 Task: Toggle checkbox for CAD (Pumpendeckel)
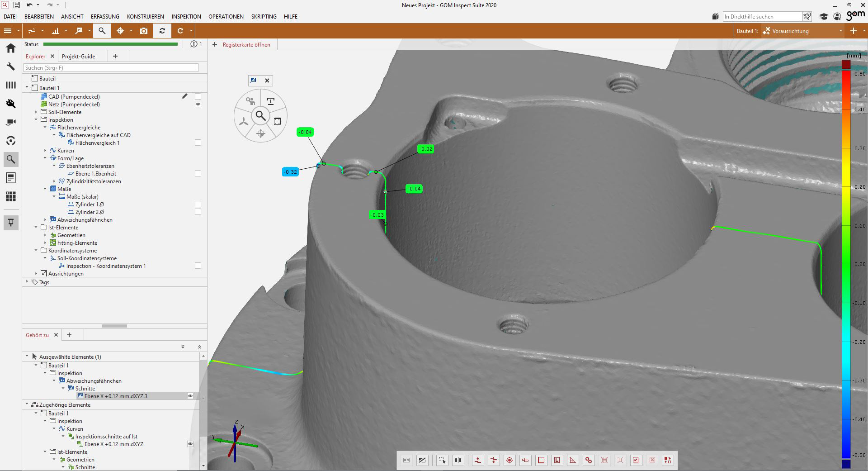tap(198, 96)
